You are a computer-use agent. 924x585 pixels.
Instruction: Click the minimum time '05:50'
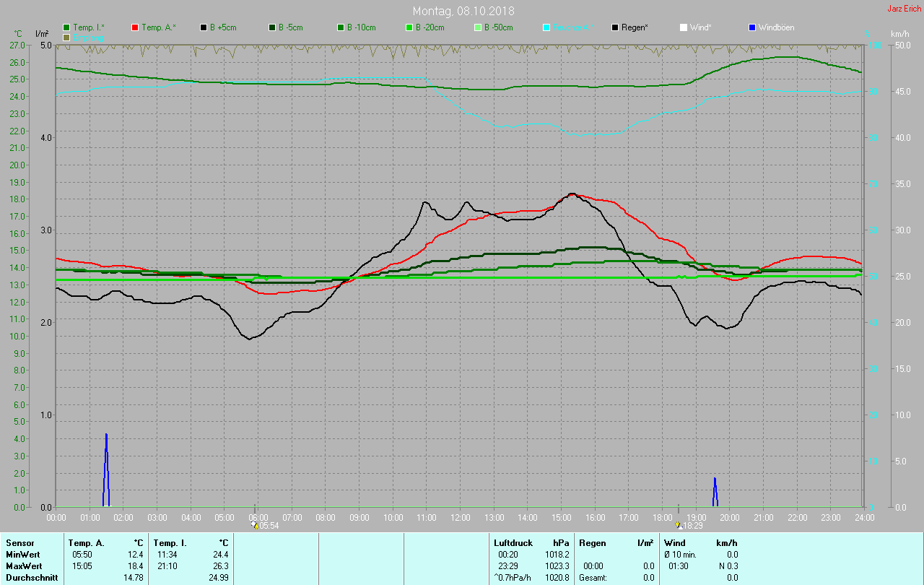click(82, 555)
